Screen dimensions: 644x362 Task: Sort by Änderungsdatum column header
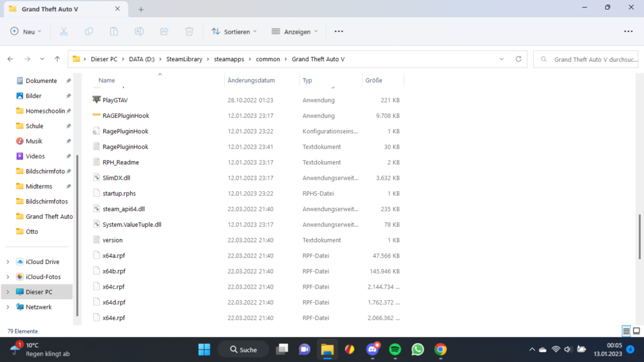click(251, 80)
